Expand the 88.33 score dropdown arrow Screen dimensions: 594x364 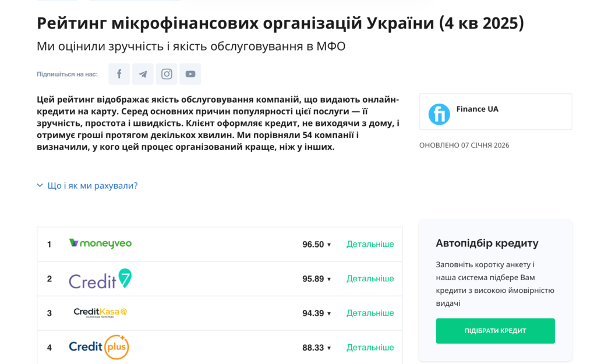point(329,348)
